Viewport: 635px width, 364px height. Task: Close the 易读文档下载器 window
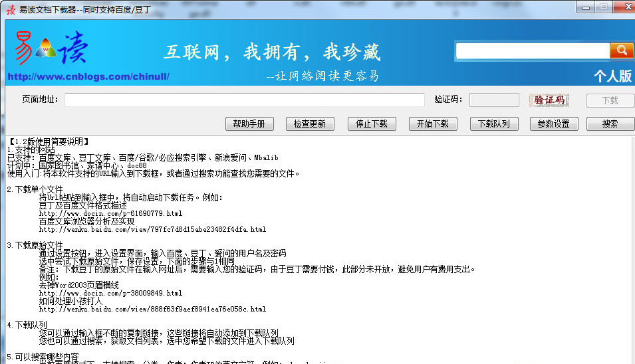click(626, 7)
